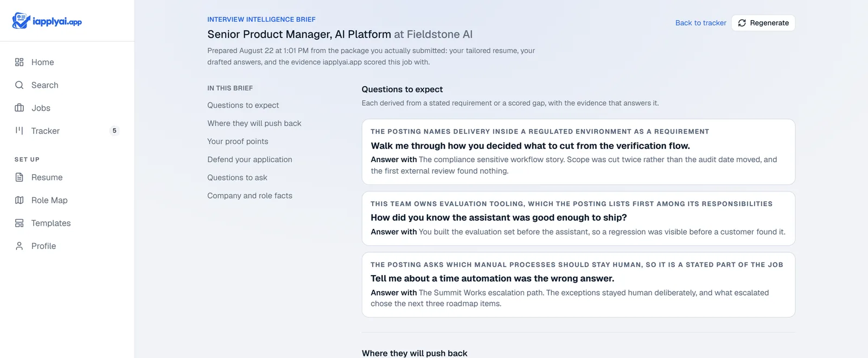This screenshot has height=358, width=868.
Task: Click the Search magnifier icon
Action: click(x=20, y=85)
